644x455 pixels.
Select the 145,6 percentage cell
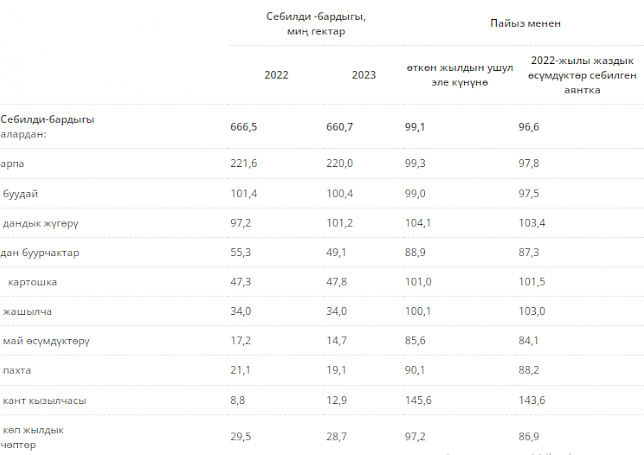pos(418,400)
